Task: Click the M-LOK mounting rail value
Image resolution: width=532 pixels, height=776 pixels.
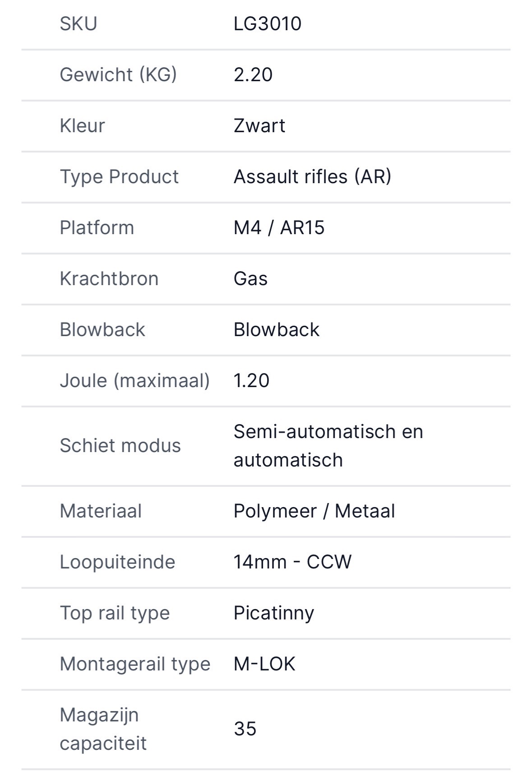Action: [264, 664]
